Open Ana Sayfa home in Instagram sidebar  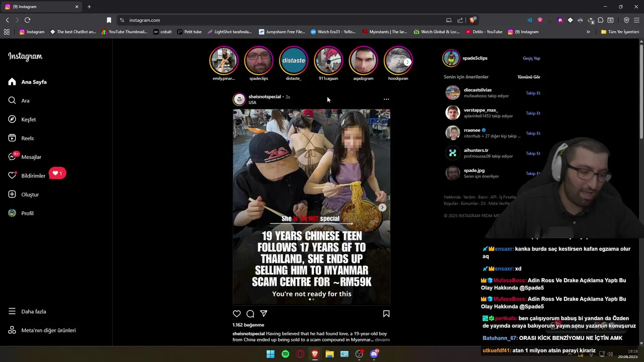[28, 82]
